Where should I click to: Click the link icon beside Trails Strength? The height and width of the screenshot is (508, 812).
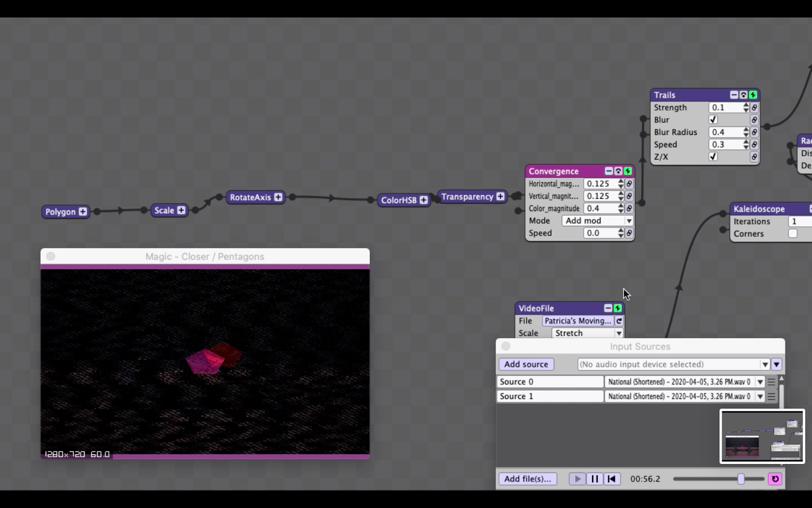coord(754,107)
